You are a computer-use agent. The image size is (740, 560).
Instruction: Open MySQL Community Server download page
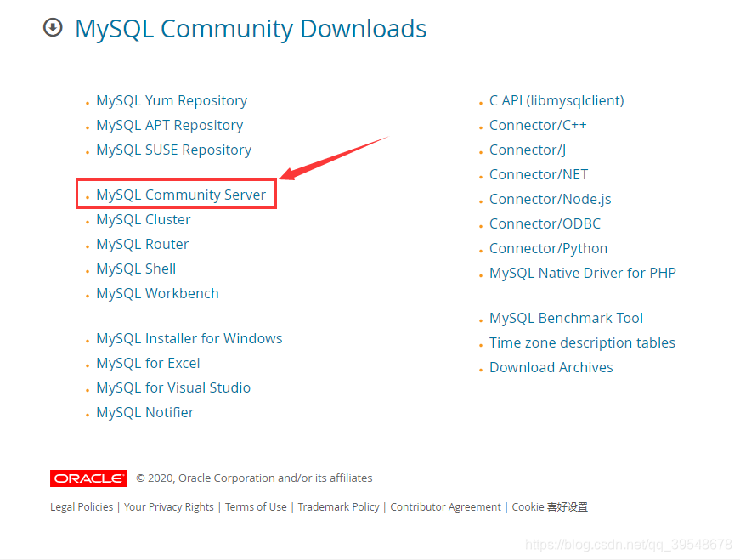tap(181, 195)
